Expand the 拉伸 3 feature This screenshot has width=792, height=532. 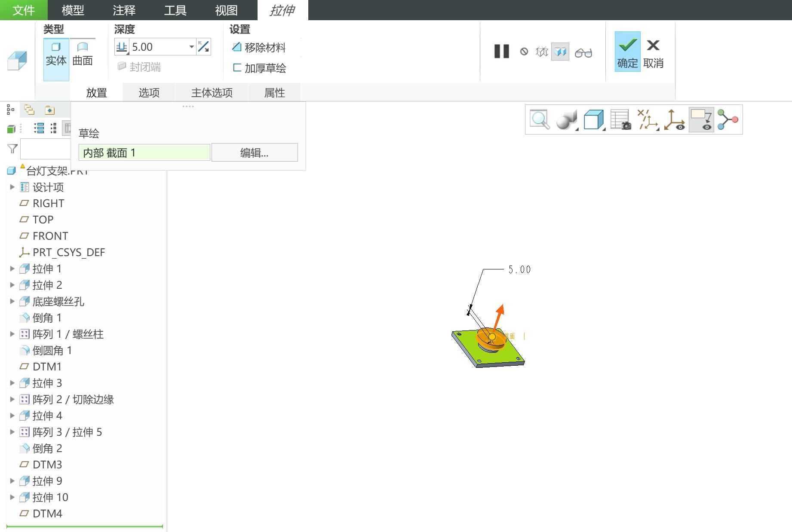[x=12, y=383]
